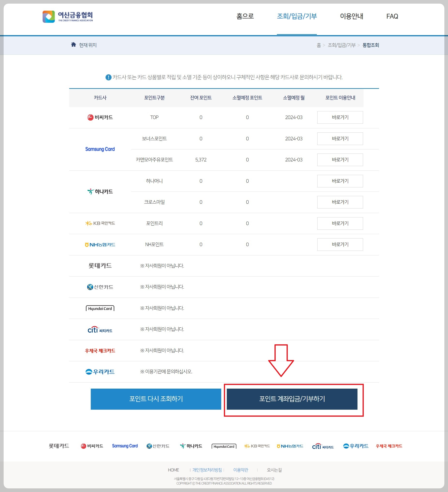Click 바로가기 for NH포인트
Screen dimensions: 448x492
[340, 244]
